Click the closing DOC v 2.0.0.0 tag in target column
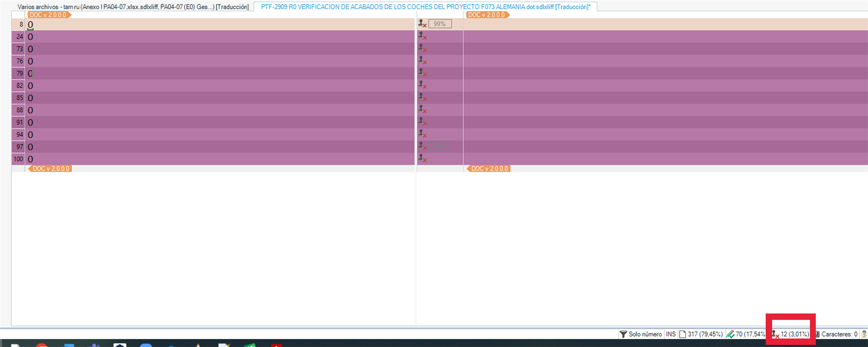 [x=488, y=168]
